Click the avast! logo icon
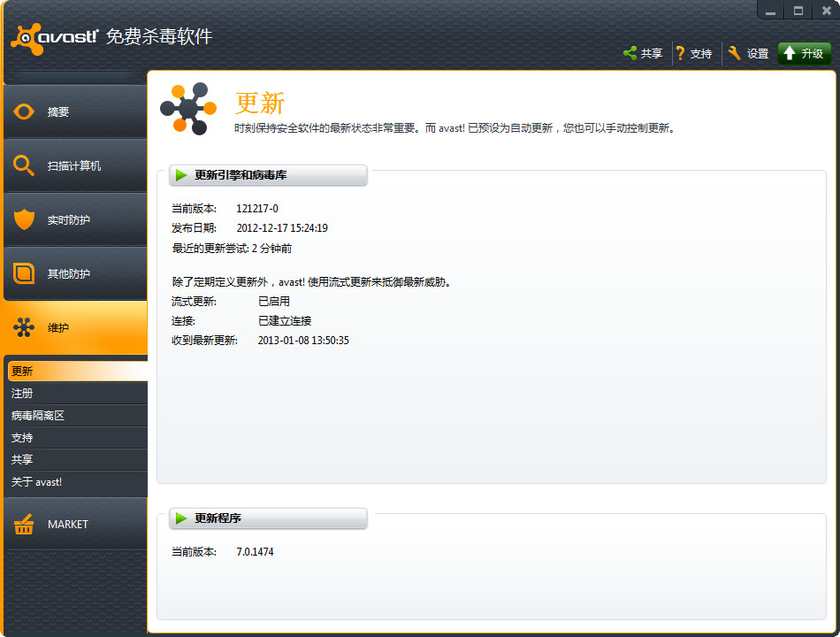The image size is (840, 637). [27, 39]
